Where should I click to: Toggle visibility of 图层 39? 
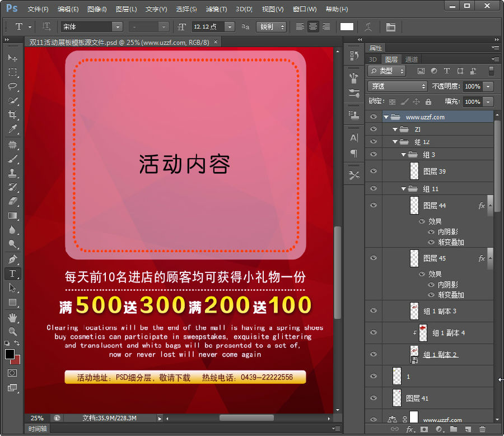click(x=373, y=171)
